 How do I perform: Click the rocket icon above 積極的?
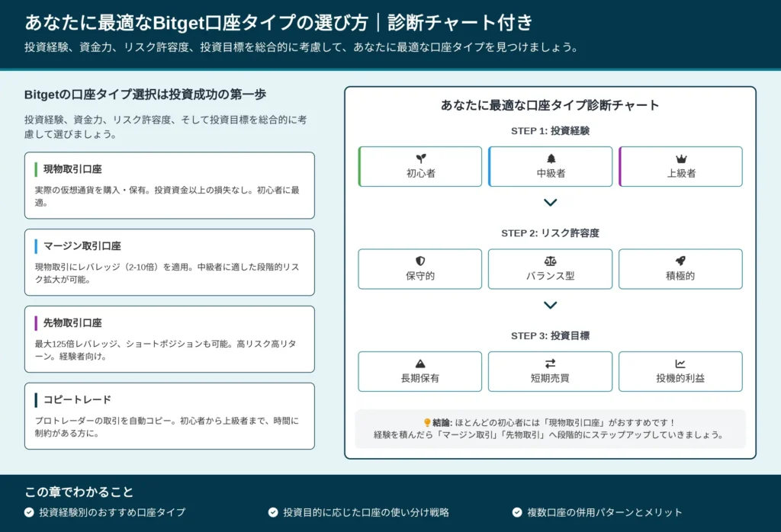click(680, 261)
